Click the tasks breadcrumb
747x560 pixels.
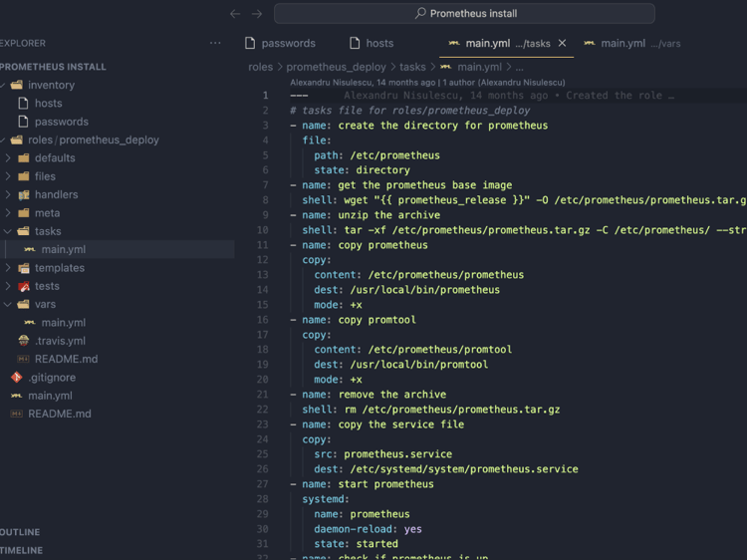412,67
